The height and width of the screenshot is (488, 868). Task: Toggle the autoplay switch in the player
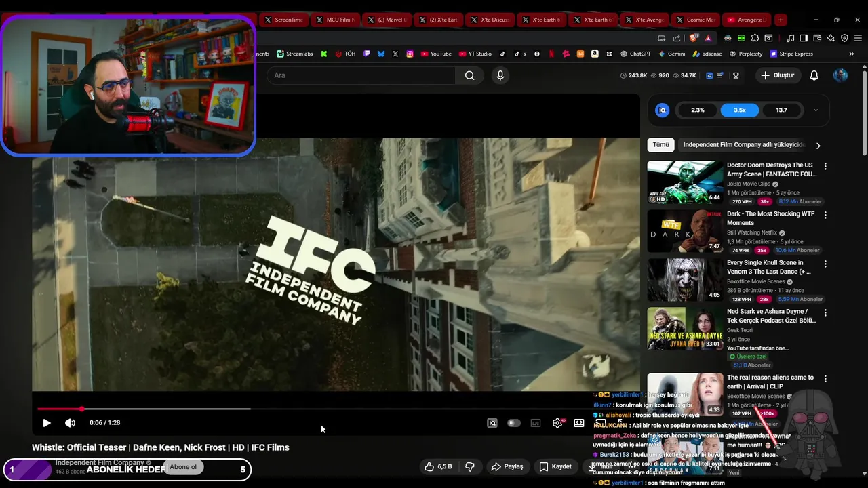coord(514,423)
